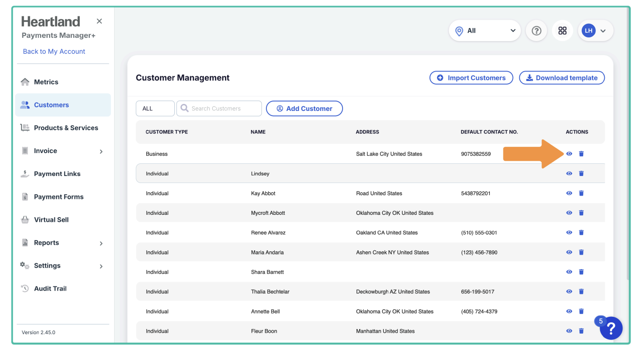Delete customer Renee Alvarez via trash icon
The height and width of the screenshot is (351, 644).
[x=581, y=233]
